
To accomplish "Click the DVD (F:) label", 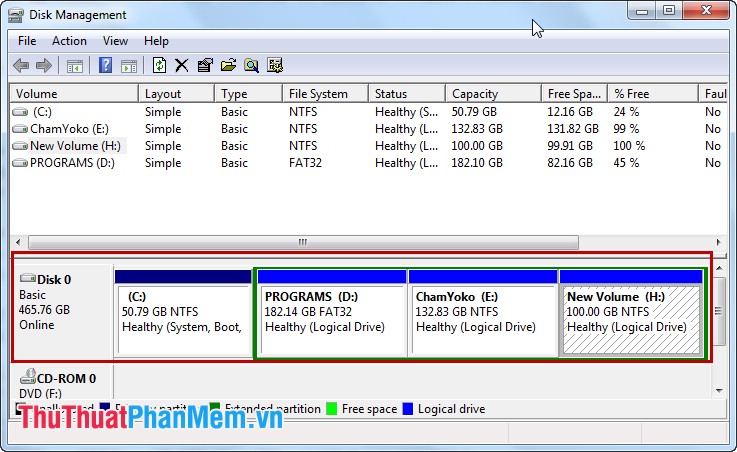I will (x=40, y=393).
